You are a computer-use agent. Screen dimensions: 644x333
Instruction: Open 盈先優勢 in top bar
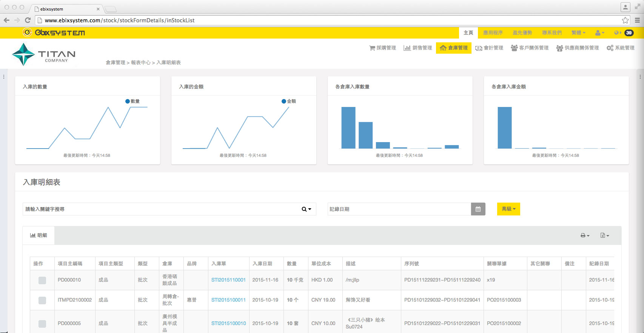coord(522,33)
